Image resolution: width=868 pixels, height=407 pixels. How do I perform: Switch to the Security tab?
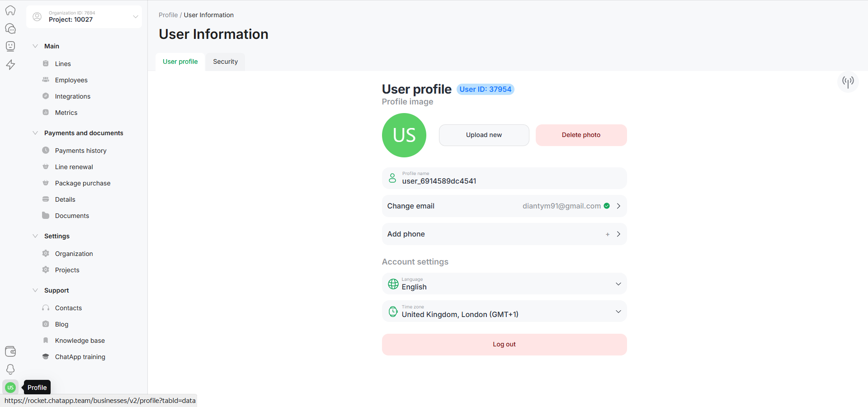tap(225, 62)
